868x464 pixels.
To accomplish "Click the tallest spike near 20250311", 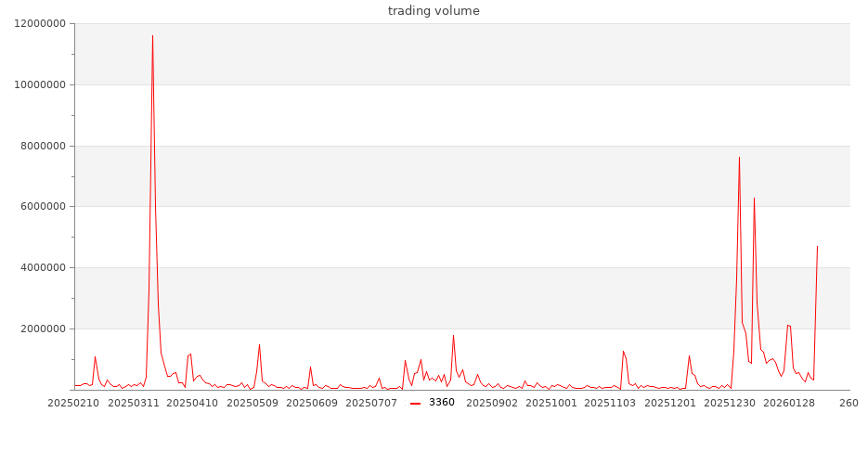I will [x=152, y=36].
